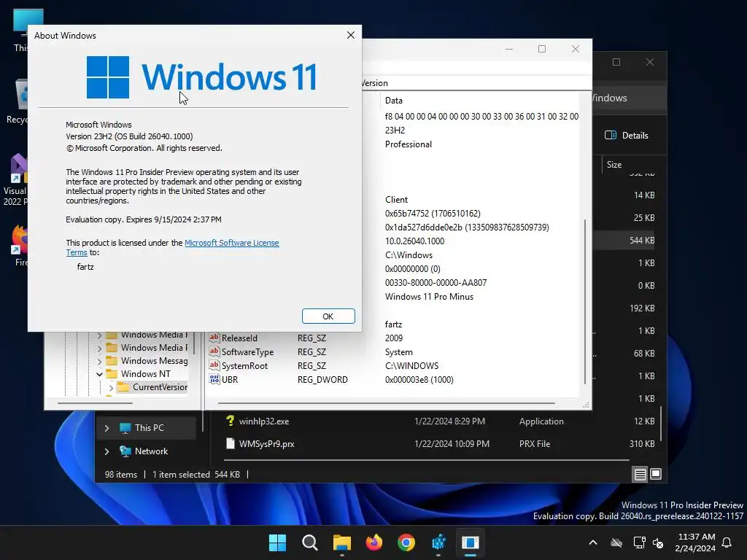Show hidden system tray icons
Image resolution: width=747 pixels, height=560 pixels.
593,542
